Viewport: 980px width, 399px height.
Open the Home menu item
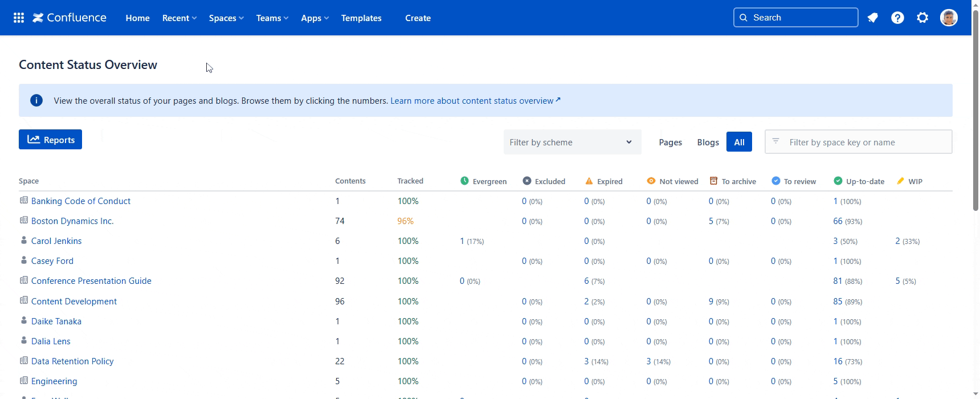tap(137, 18)
